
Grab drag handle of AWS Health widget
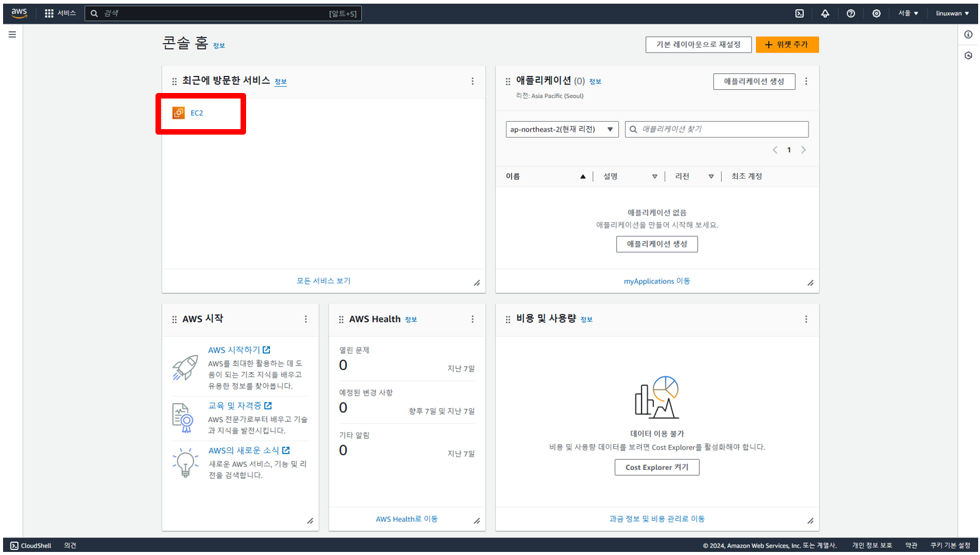342,319
